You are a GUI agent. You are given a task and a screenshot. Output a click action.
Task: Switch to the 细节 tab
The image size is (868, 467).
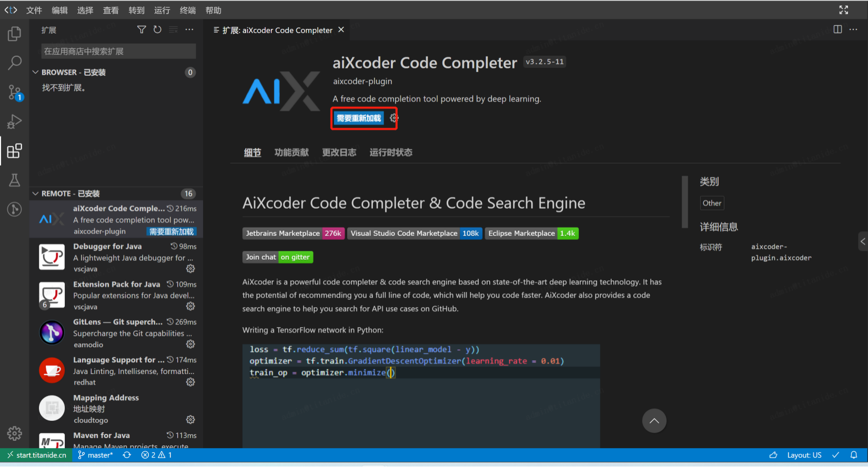click(253, 153)
